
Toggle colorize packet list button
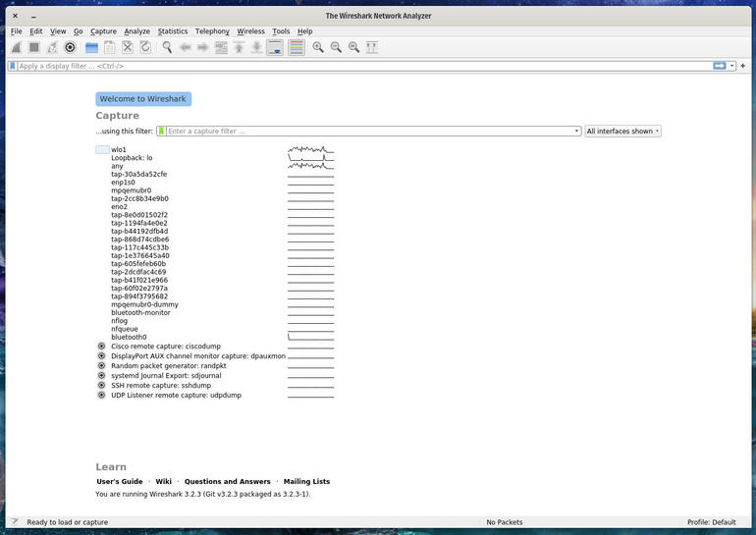tap(296, 47)
